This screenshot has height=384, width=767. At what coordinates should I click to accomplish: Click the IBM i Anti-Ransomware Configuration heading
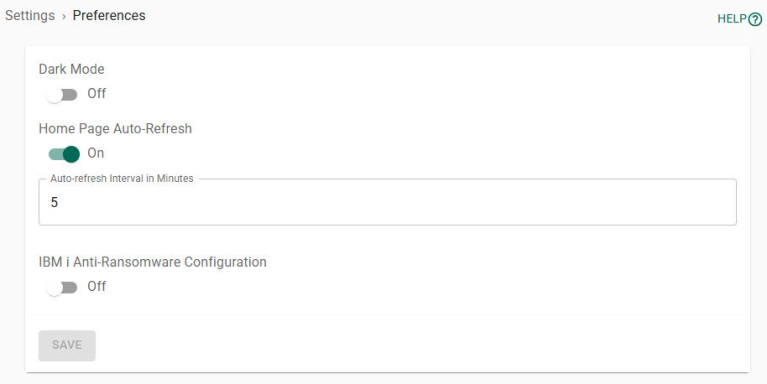[x=153, y=262]
